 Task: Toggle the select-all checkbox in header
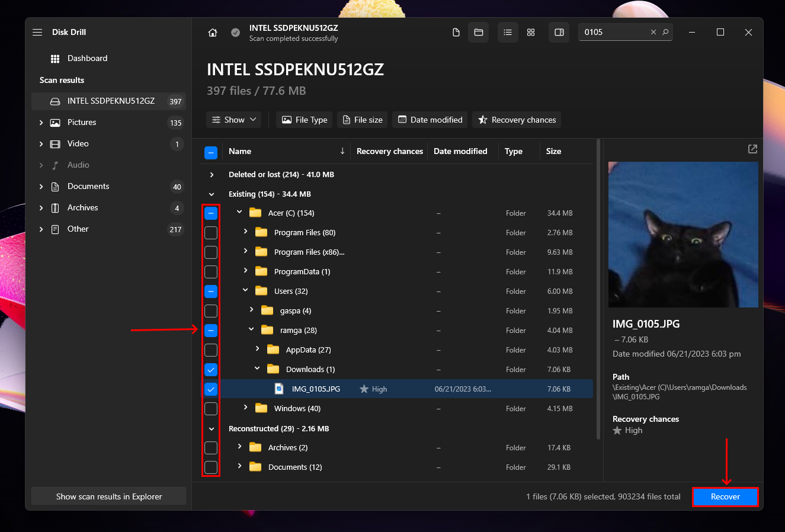tap(211, 153)
